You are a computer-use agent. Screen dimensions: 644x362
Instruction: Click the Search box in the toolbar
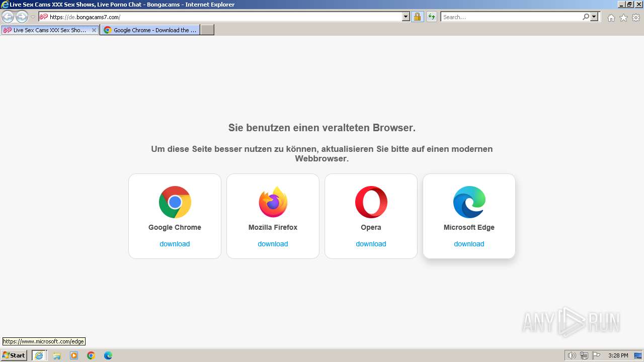pyautogui.click(x=511, y=17)
